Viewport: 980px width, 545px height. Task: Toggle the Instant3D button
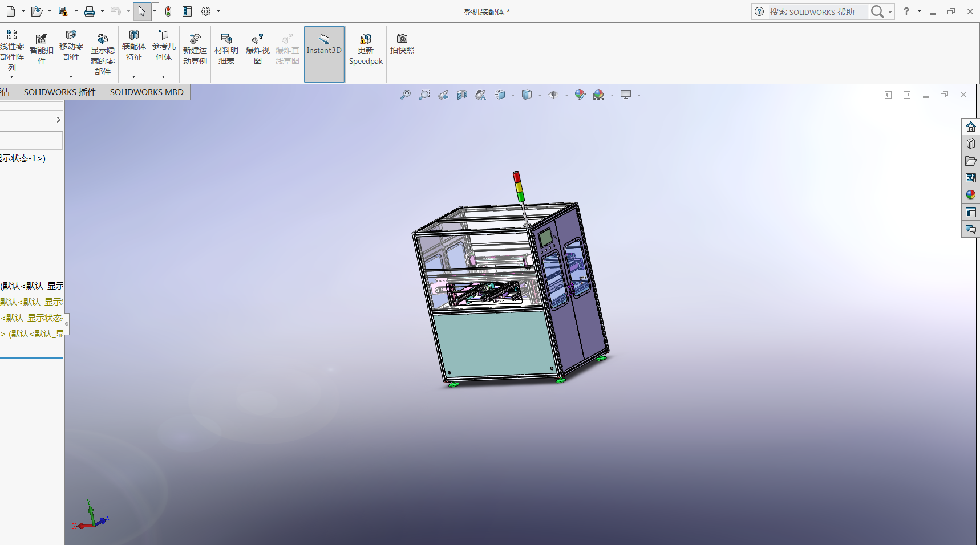324,50
